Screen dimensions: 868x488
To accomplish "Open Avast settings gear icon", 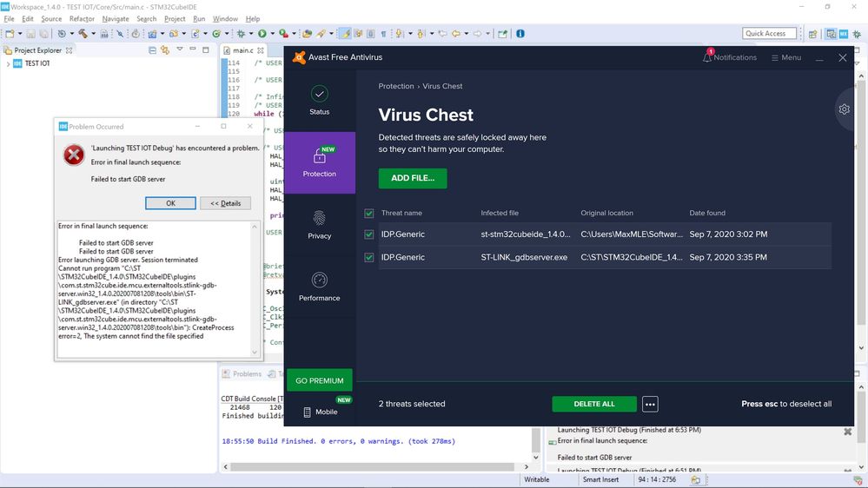I will tap(845, 109).
